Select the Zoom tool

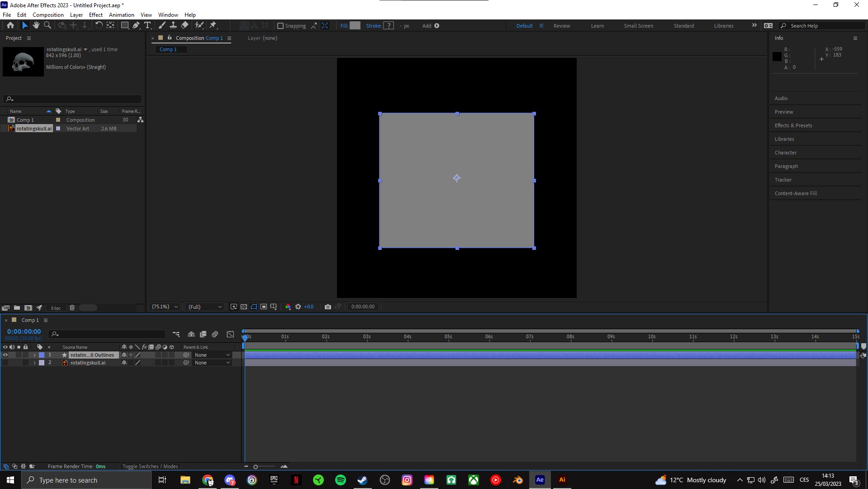tap(47, 25)
